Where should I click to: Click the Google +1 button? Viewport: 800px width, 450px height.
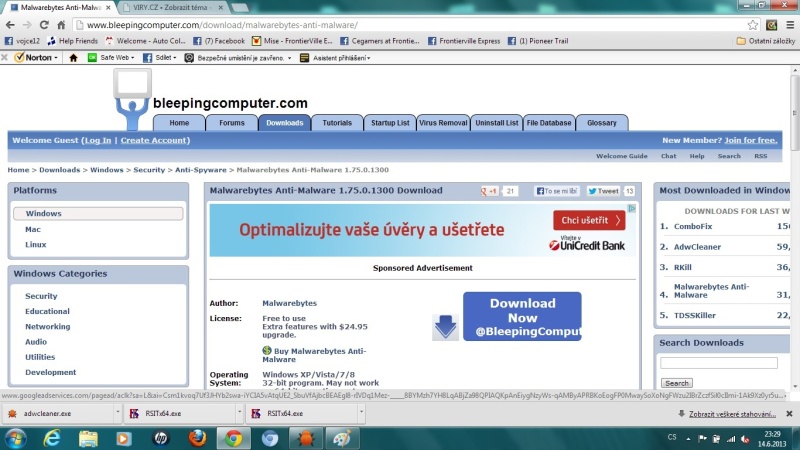pyautogui.click(x=489, y=191)
